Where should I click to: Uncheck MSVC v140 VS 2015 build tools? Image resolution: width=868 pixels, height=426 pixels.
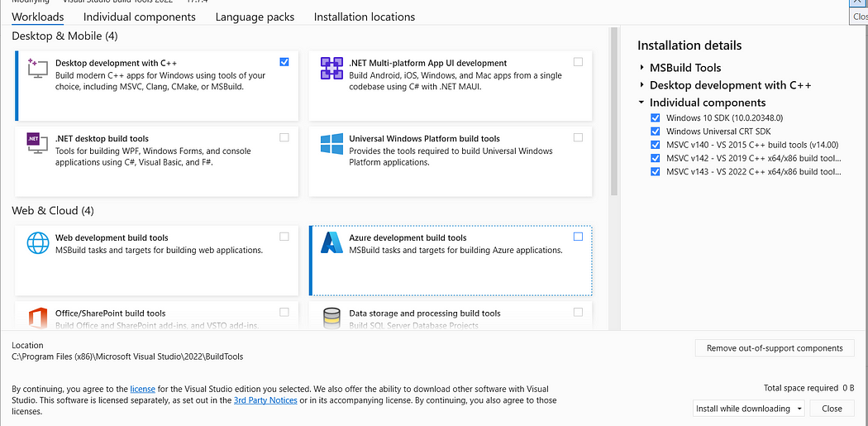(x=656, y=145)
